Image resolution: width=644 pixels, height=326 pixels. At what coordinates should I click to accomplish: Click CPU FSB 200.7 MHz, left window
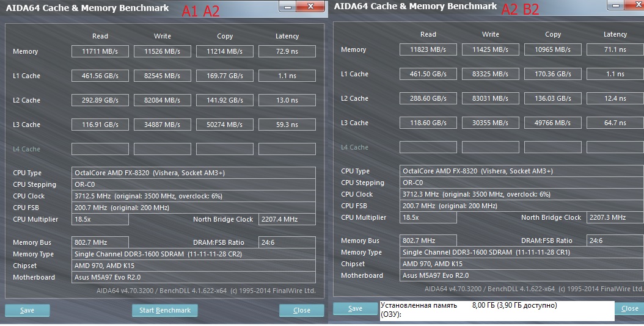(x=194, y=208)
